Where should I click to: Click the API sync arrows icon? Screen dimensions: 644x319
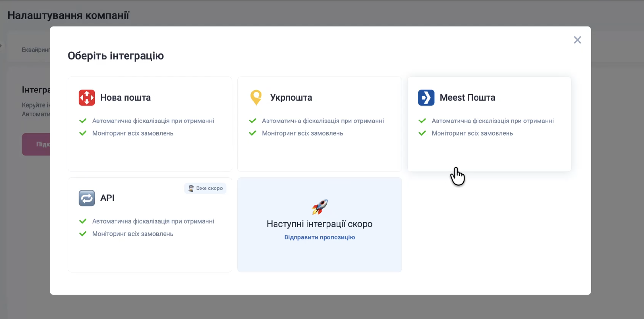(x=86, y=198)
